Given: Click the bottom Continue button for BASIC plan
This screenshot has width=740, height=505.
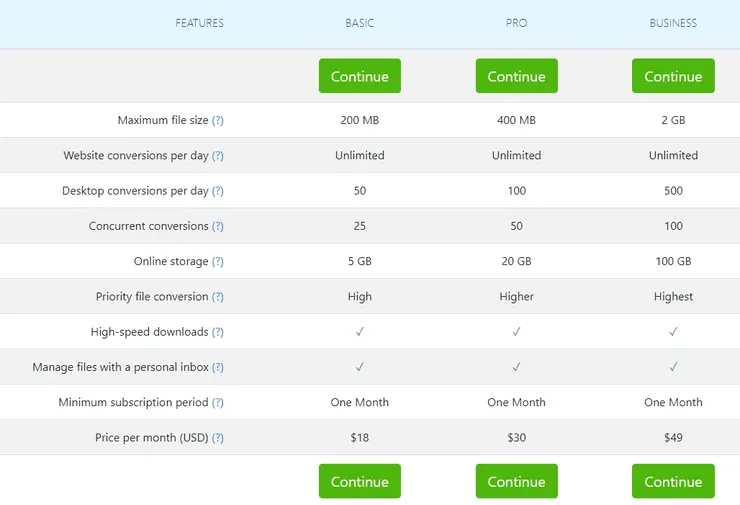Looking at the screenshot, I should click(360, 481).
